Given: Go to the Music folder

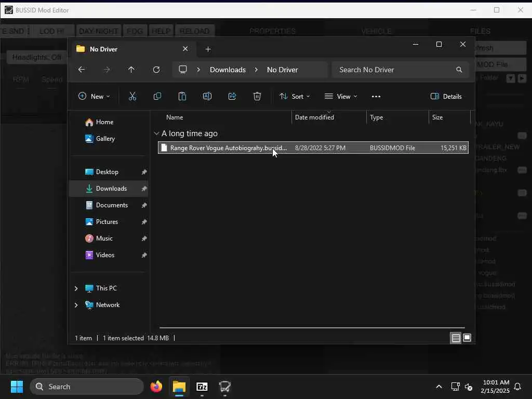Looking at the screenshot, I should click(x=104, y=238).
